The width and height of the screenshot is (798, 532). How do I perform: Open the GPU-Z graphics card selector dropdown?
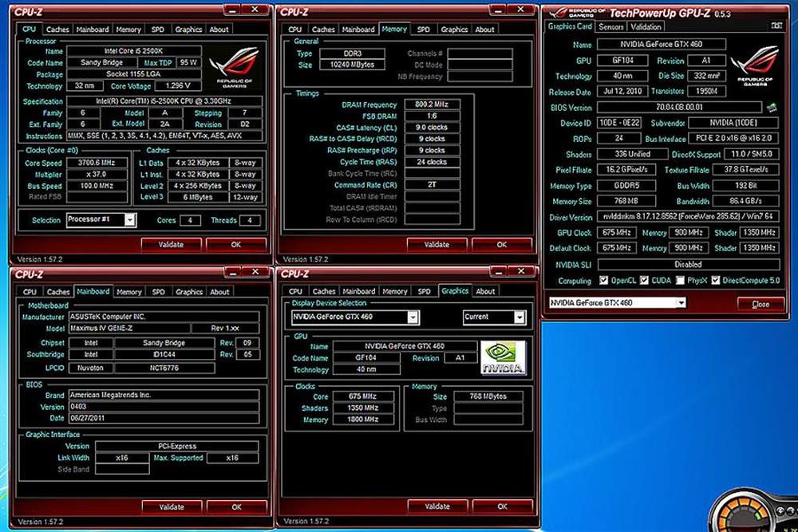tap(681, 303)
